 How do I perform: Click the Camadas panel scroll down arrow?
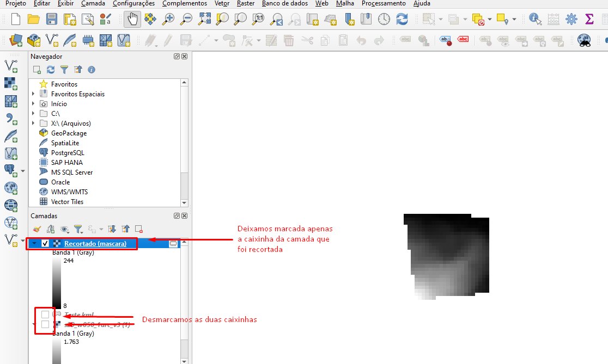[184, 361]
